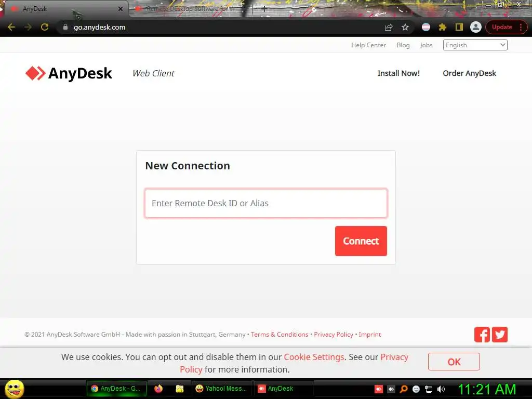The width and height of the screenshot is (532, 399).
Task: Open a new browser tab with plus
Action: tap(264, 9)
